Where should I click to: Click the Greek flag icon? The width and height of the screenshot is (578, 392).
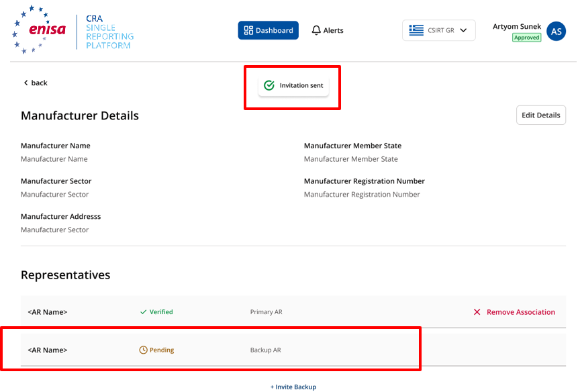coord(416,30)
